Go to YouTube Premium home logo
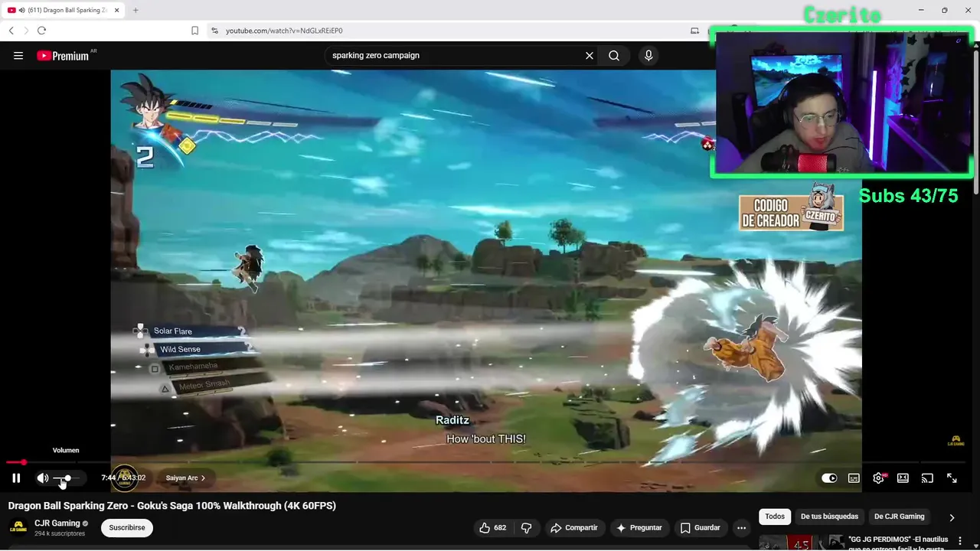 63,56
